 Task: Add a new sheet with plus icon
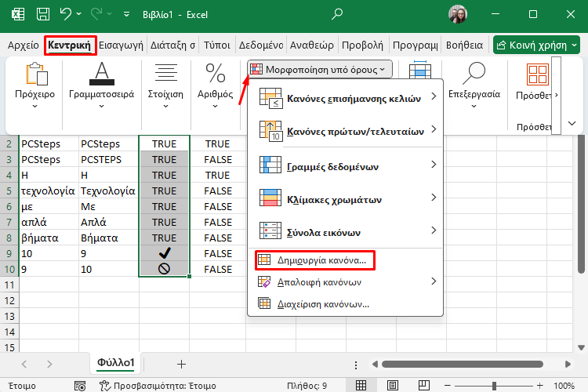click(x=182, y=364)
